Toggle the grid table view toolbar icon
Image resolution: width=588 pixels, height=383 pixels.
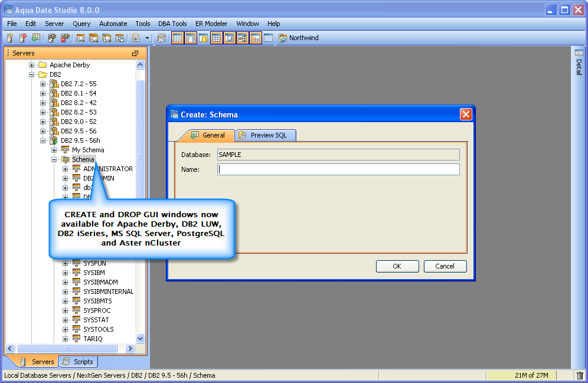pyautogui.click(x=217, y=38)
